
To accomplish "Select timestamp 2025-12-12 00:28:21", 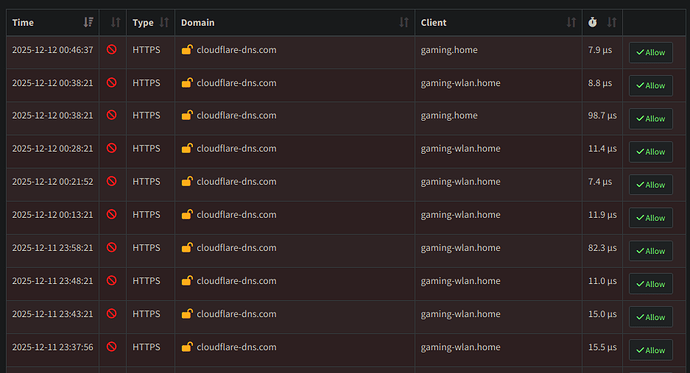I will [53, 148].
